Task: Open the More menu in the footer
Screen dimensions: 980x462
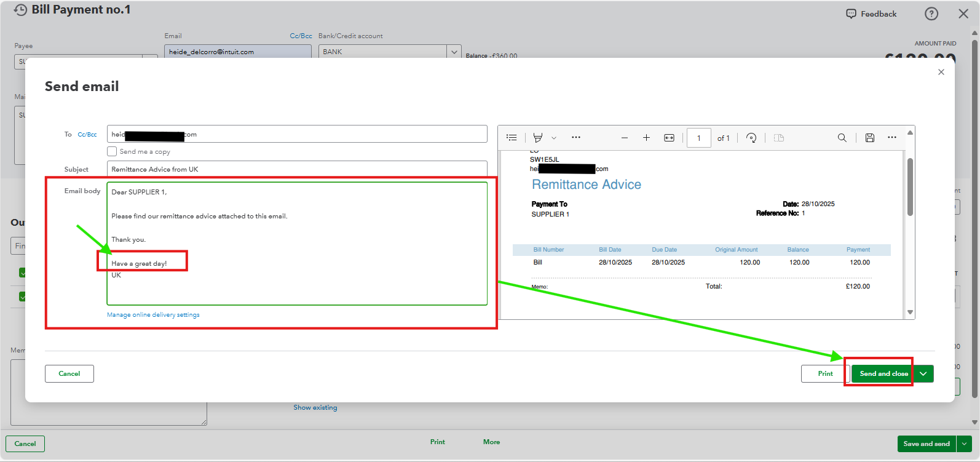Action: click(x=491, y=442)
